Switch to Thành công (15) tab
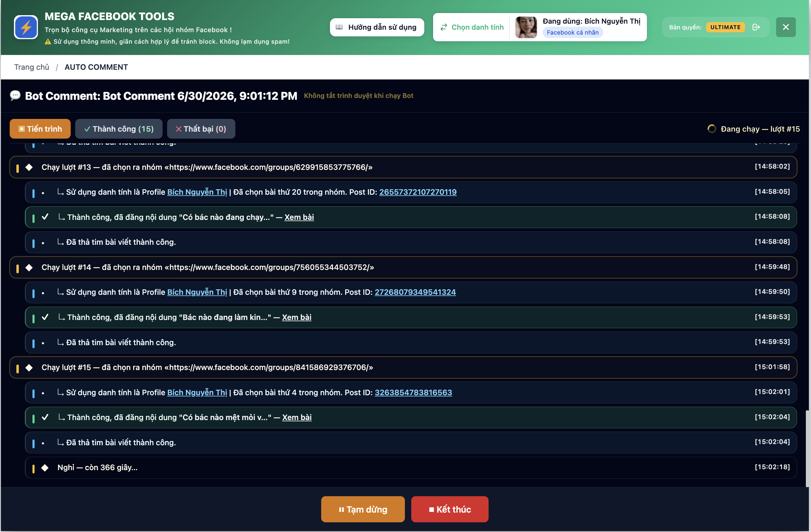The height and width of the screenshot is (532, 811). [x=119, y=129]
